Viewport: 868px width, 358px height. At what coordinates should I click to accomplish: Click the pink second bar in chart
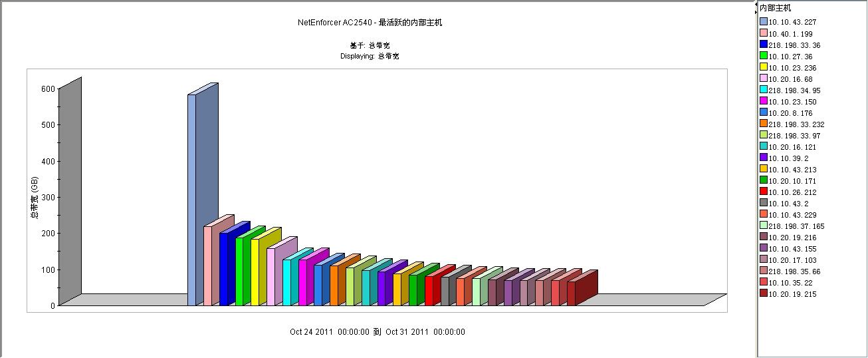coord(207,266)
